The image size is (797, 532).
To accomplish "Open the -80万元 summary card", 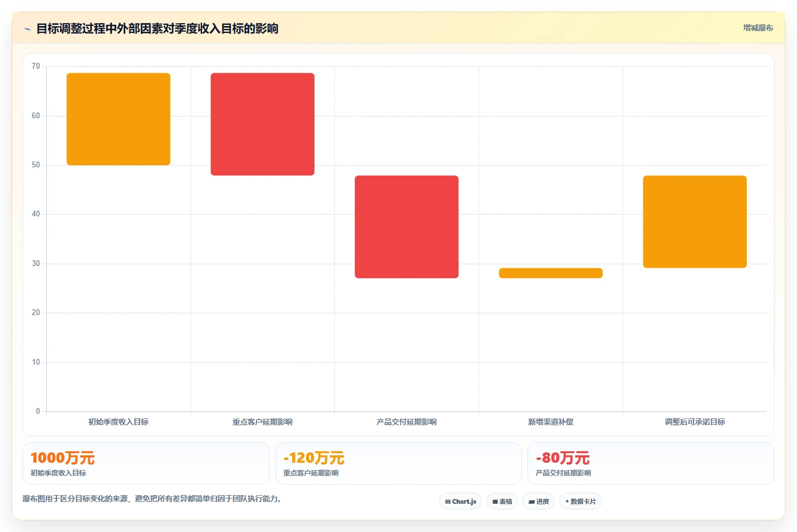I will [651, 463].
